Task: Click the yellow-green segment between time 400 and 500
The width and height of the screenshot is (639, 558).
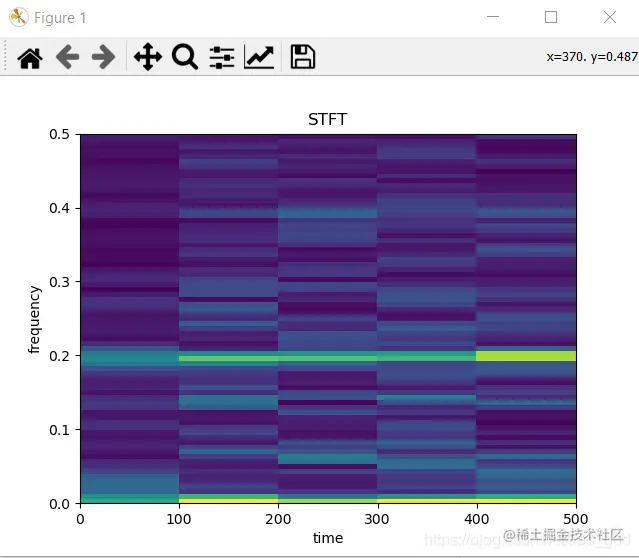Action: pyautogui.click(x=526, y=356)
